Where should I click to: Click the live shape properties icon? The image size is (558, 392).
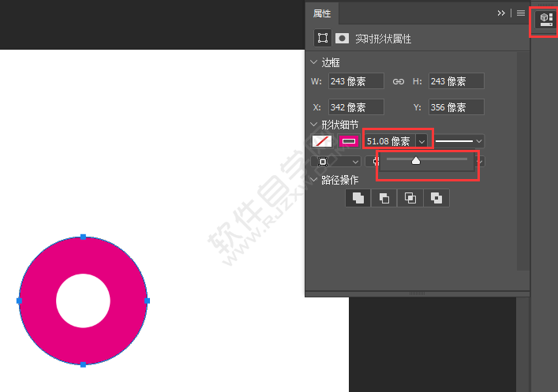click(322, 38)
